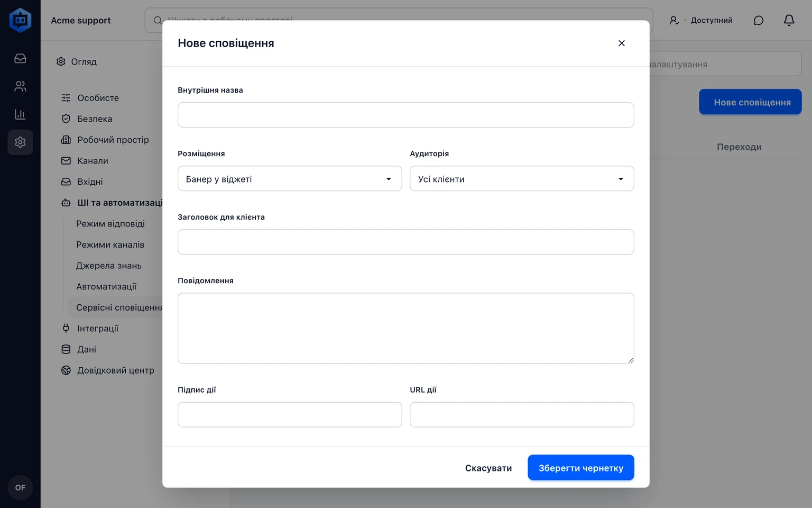The height and width of the screenshot is (508, 812).
Task: Open the inbox icon in left rail
Action: coord(20,58)
